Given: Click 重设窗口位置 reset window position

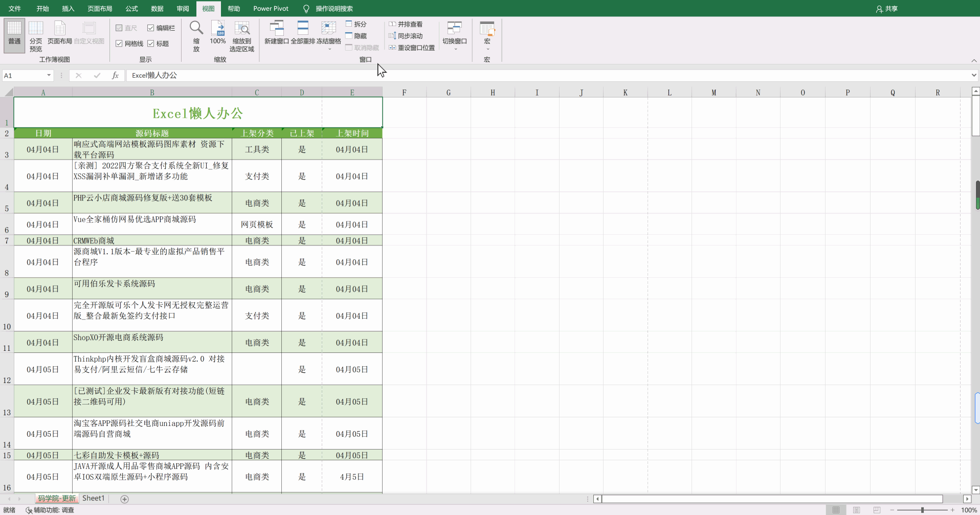Looking at the screenshot, I should coord(412,48).
